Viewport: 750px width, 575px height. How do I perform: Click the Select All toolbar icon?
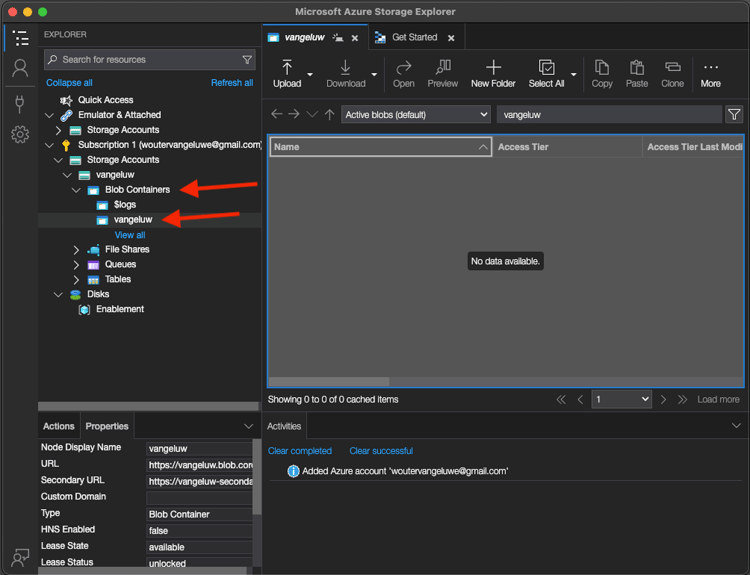point(546,73)
